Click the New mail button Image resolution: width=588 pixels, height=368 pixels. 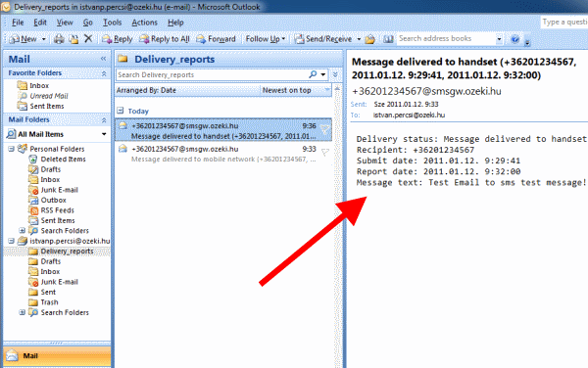[24, 39]
